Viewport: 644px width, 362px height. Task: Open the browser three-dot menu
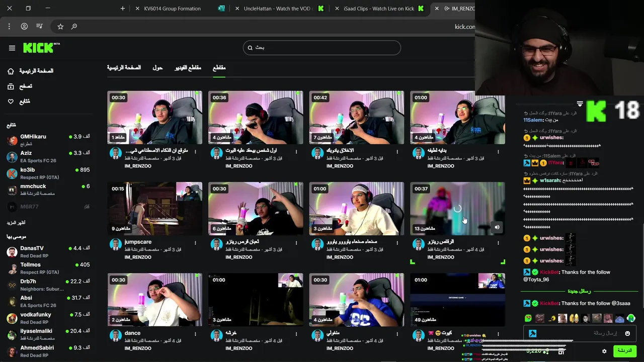[x=9, y=26]
